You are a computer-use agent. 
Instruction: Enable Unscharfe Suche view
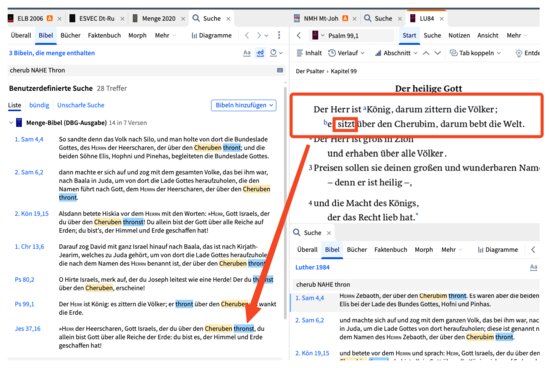coord(81,105)
